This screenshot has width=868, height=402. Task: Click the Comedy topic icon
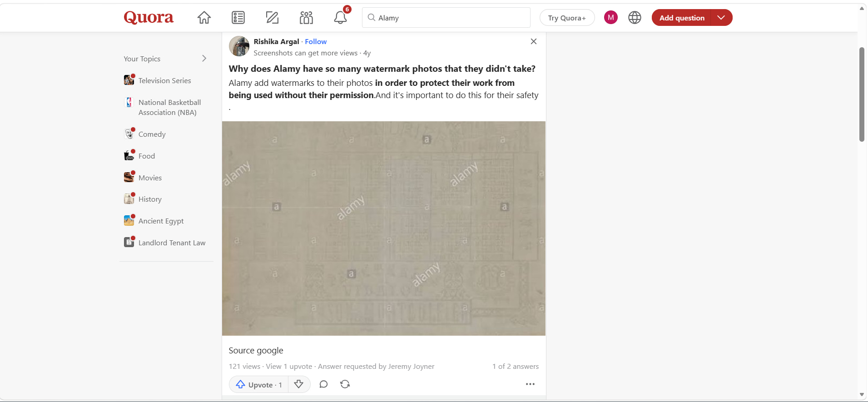129,134
